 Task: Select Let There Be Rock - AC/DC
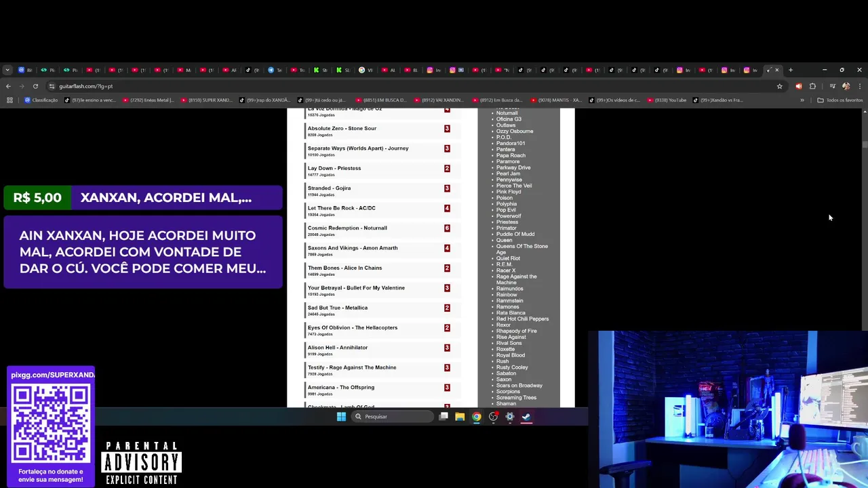click(341, 208)
